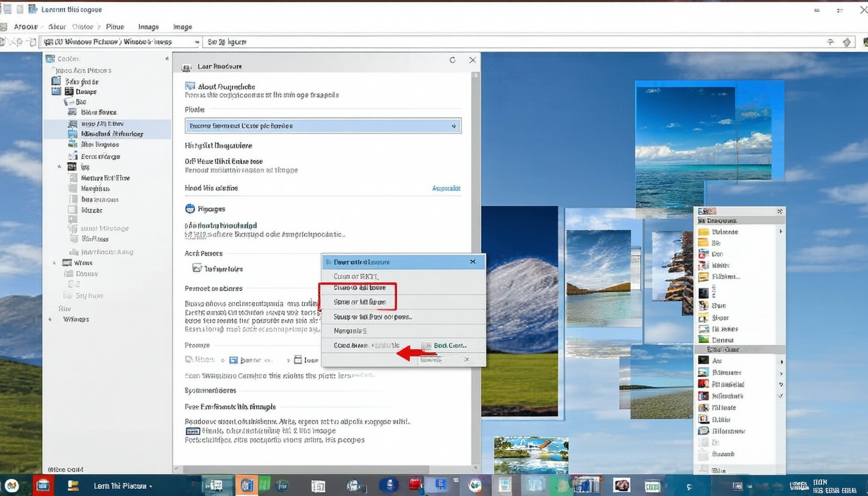The width and height of the screenshot is (868, 496).
Task: Click the blue round icon beside Pigarges
Action: pos(190,209)
